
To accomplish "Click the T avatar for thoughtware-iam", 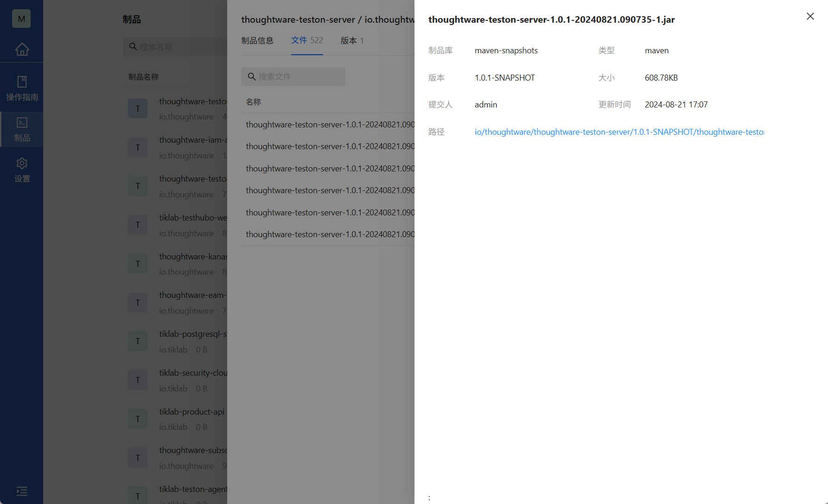I will [138, 147].
